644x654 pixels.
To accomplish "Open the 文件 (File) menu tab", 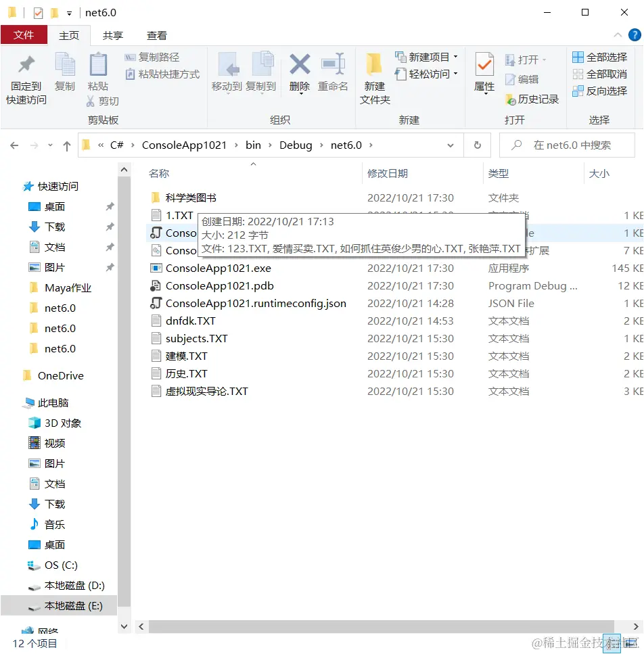I will coord(24,35).
